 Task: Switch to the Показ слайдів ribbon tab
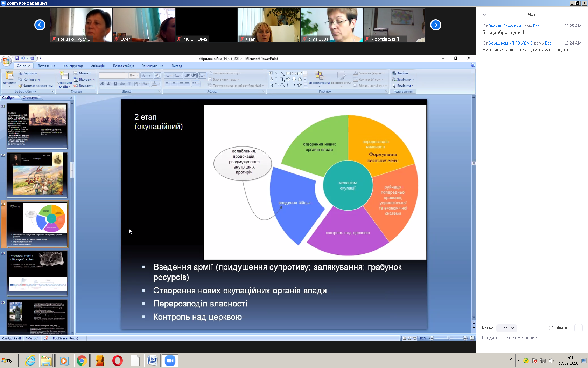124,66
